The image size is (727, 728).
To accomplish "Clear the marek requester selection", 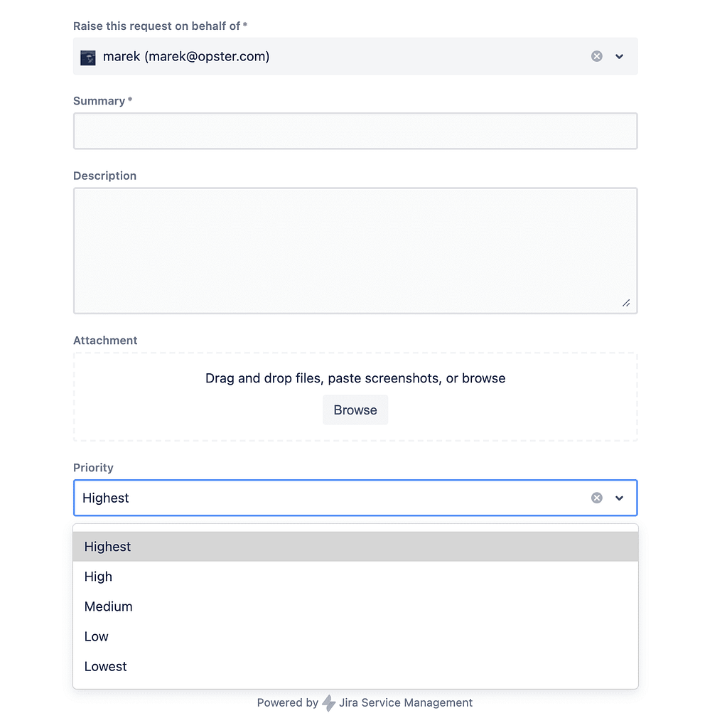I will coord(596,56).
